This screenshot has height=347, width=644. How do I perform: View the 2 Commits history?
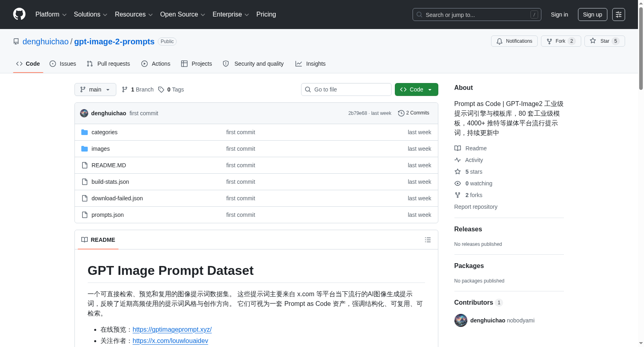(414, 113)
